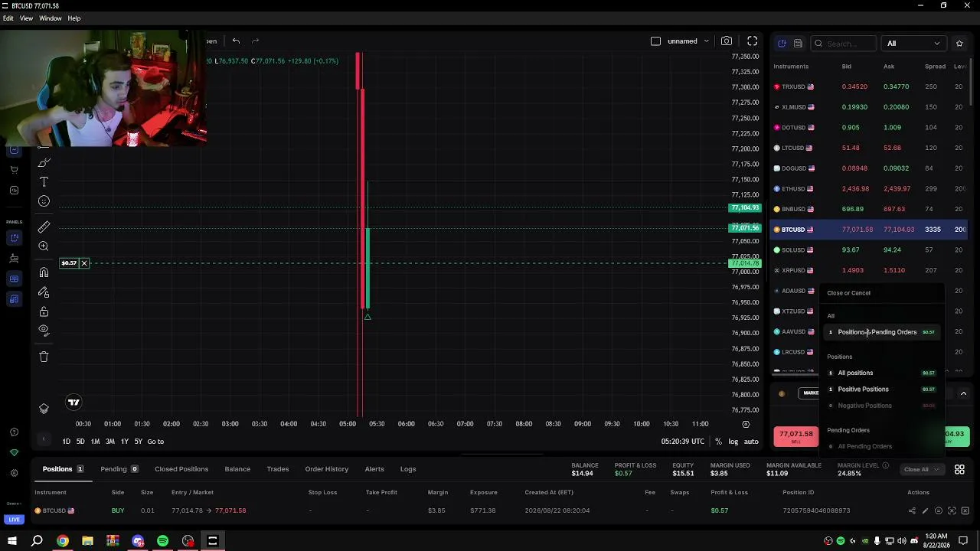980x551 pixels.
Task: Choose Positions & Pending Orders close option
Action: click(881, 332)
